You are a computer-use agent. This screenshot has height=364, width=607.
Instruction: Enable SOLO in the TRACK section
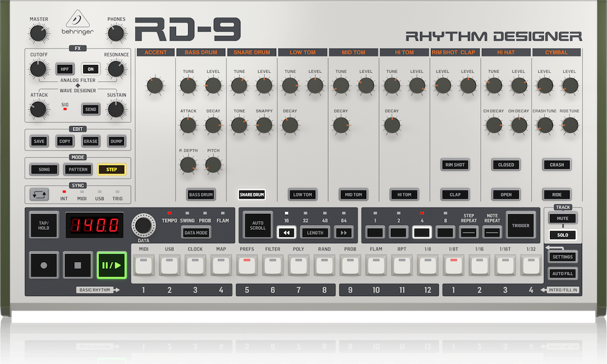563,235
